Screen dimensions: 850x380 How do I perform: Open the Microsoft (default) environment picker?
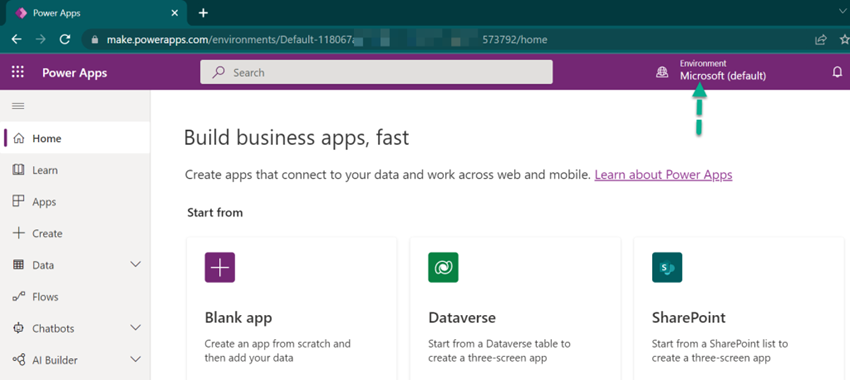point(723,71)
